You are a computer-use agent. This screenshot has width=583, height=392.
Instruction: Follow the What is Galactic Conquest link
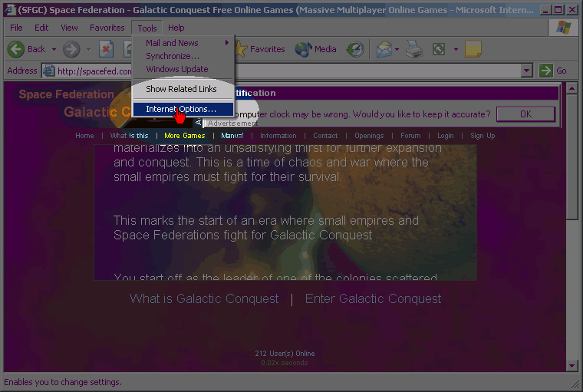(204, 298)
